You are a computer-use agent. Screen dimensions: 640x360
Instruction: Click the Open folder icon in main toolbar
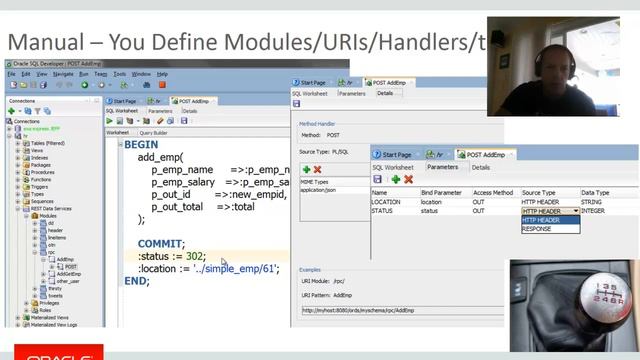(24, 85)
